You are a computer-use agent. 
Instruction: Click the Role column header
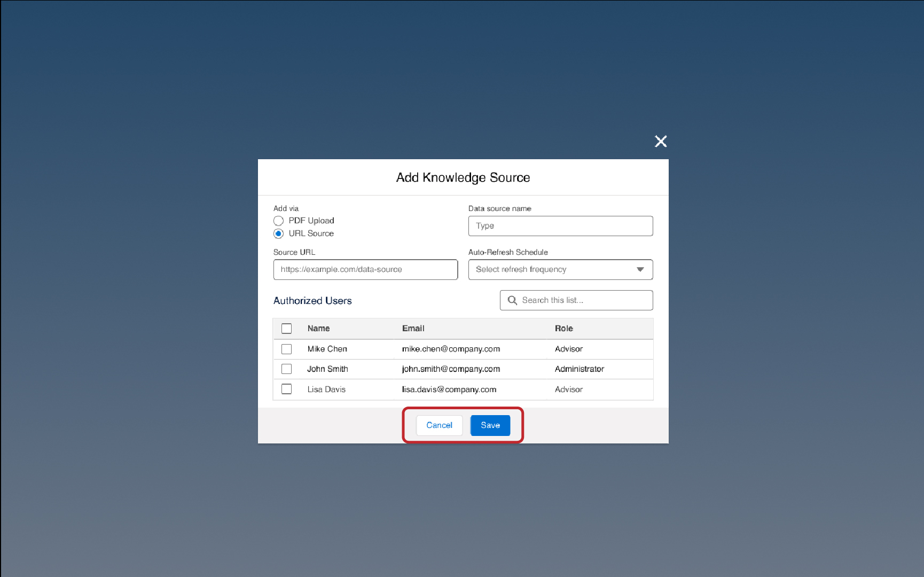coord(563,329)
